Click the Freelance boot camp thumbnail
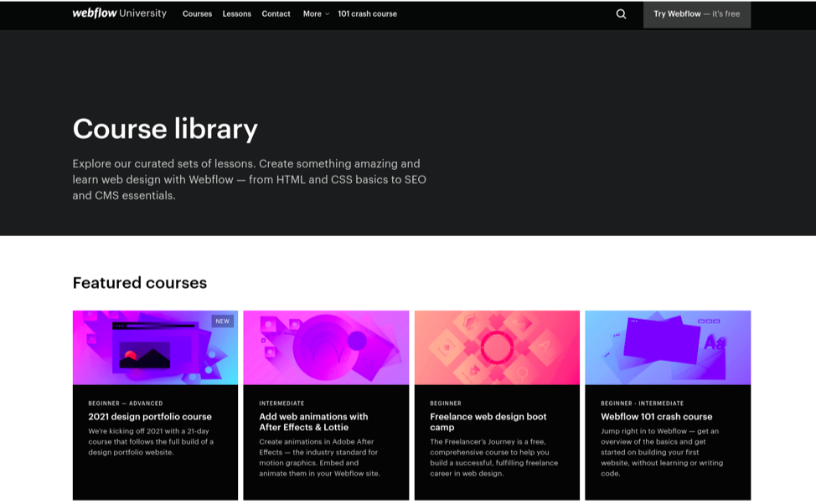The width and height of the screenshot is (816, 504). pyautogui.click(x=497, y=347)
